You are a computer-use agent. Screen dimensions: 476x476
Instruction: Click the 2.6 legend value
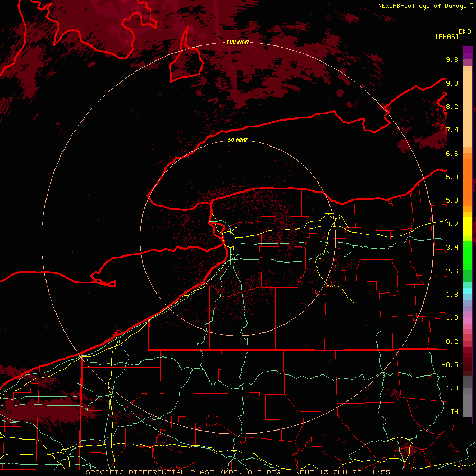(x=452, y=271)
